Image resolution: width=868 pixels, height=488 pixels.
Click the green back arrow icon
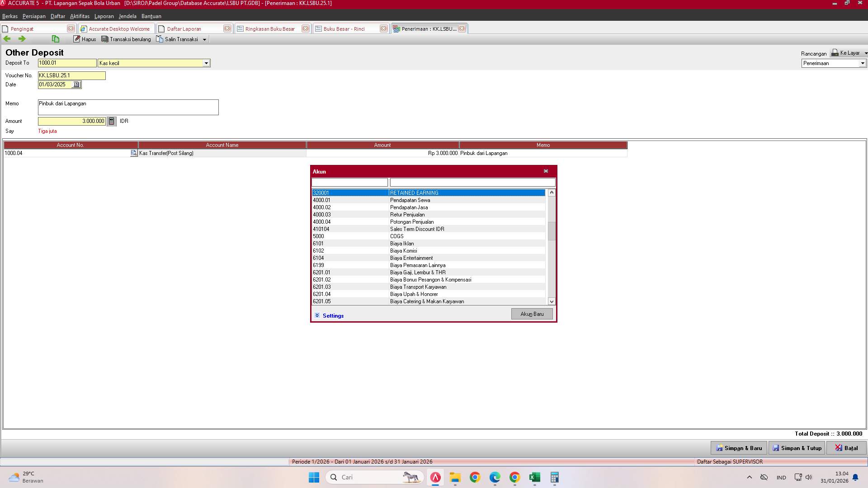(7, 39)
